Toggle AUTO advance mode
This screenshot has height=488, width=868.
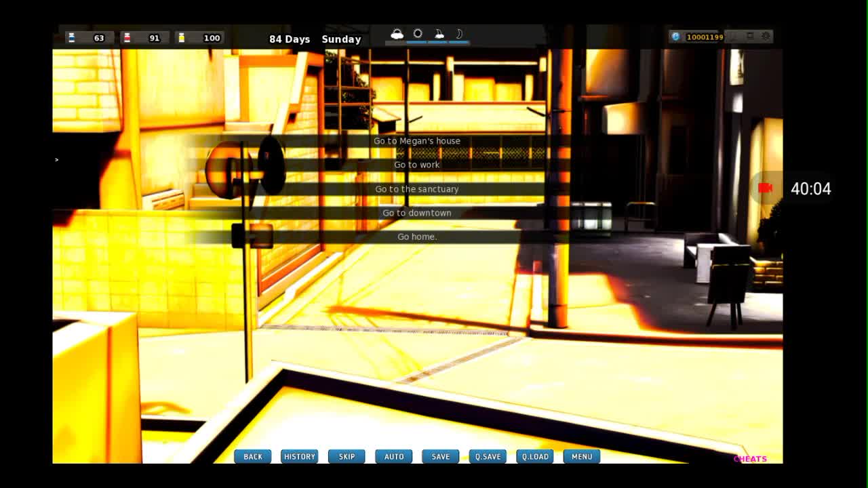pos(394,457)
